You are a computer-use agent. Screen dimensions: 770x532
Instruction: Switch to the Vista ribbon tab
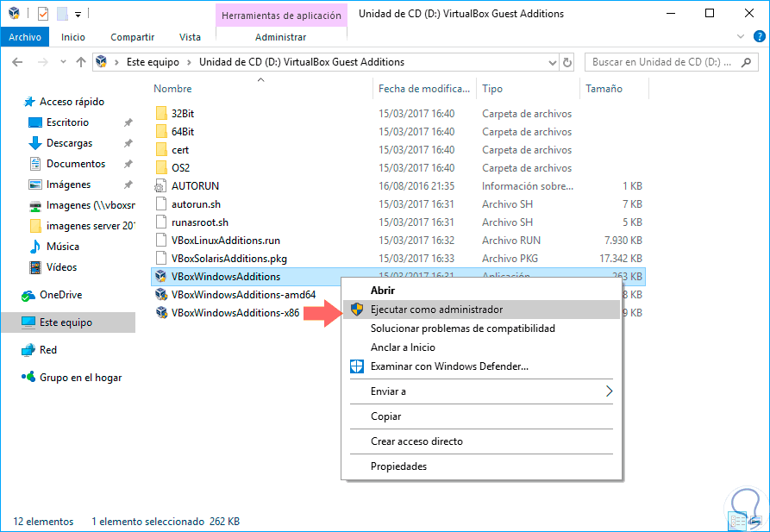pos(190,37)
